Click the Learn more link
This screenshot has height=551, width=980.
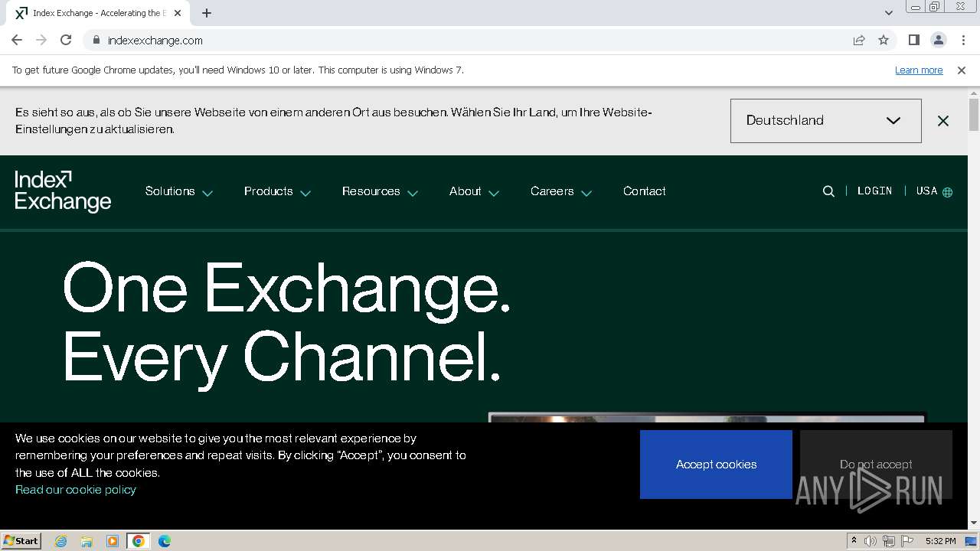click(x=919, y=70)
